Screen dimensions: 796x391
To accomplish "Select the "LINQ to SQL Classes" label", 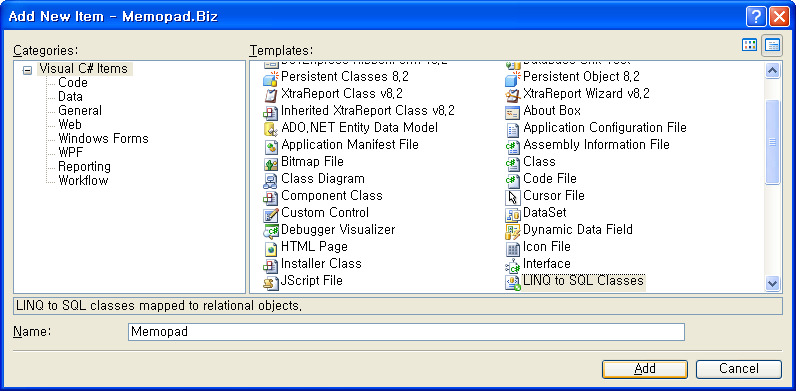I will pyautogui.click(x=583, y=281).
